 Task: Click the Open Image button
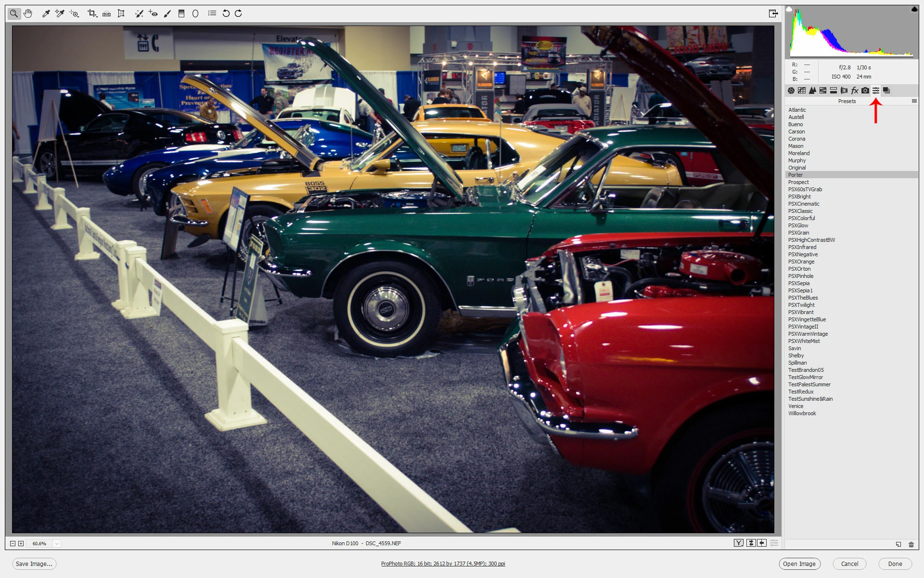point(799,564)
